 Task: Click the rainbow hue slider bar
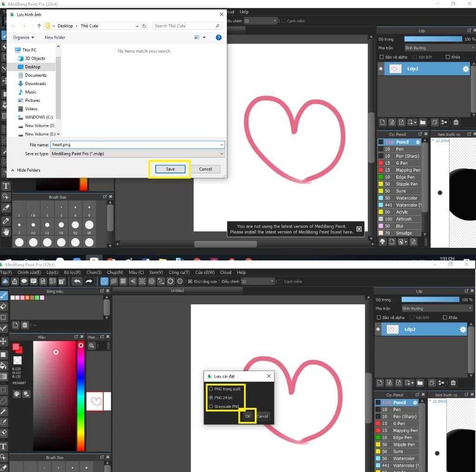click(80, 395)
